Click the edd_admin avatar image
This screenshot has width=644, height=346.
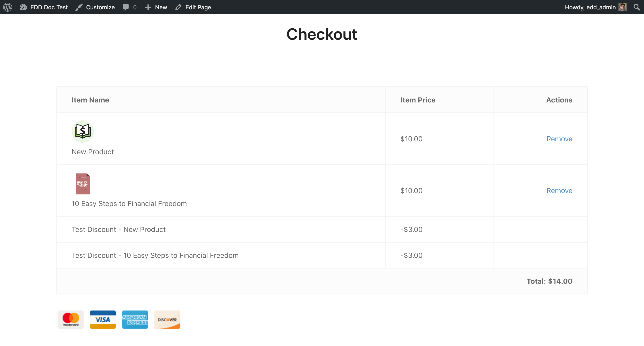(623, 7)
